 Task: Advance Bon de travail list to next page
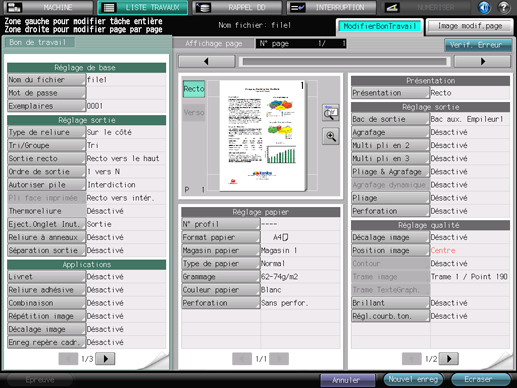(105, 359)
